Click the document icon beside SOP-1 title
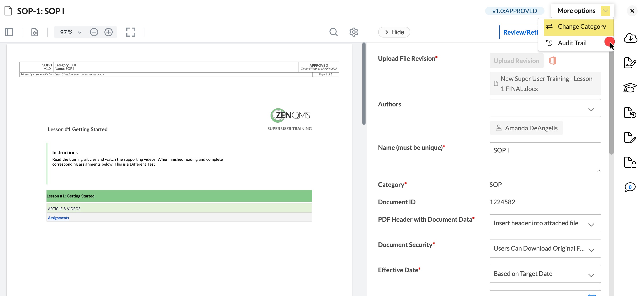The image size is (644, 296). (8, 11)
